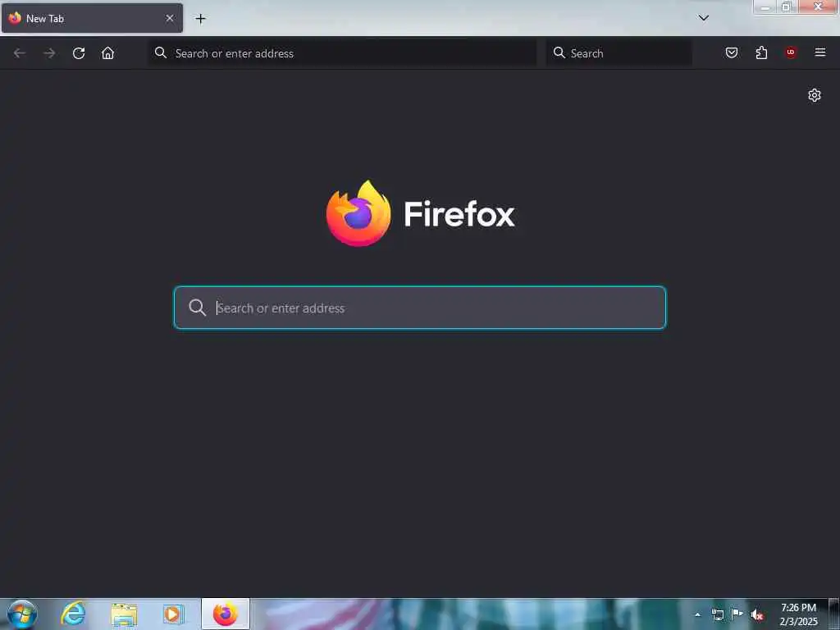Image resolution: width=840 pixels, height=630 pixels.
Task: Click magnifier icon in toolbar search box
Action: 559,52
